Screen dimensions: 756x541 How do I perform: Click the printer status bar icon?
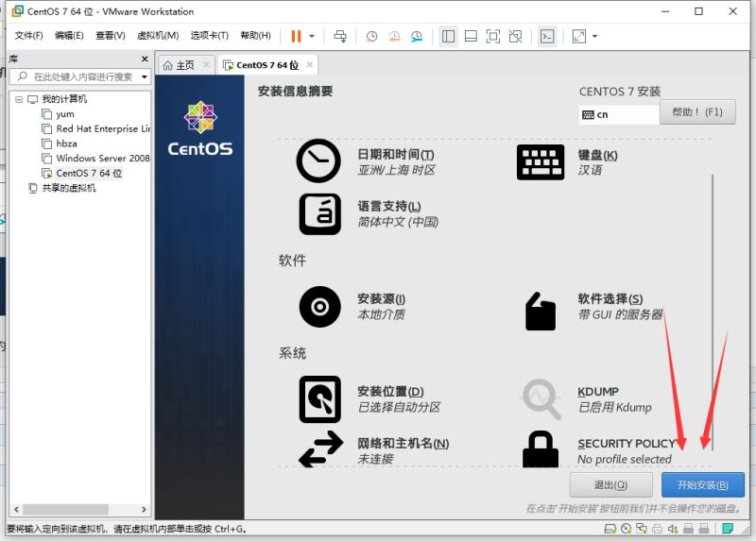657,529
